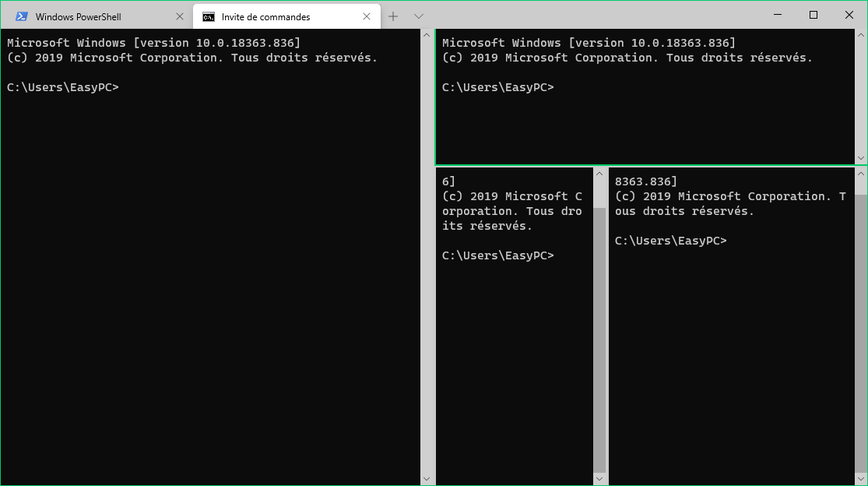Screen dimensions: 868x486
Task: Maximize the terminal window
Action: [814, 14]
